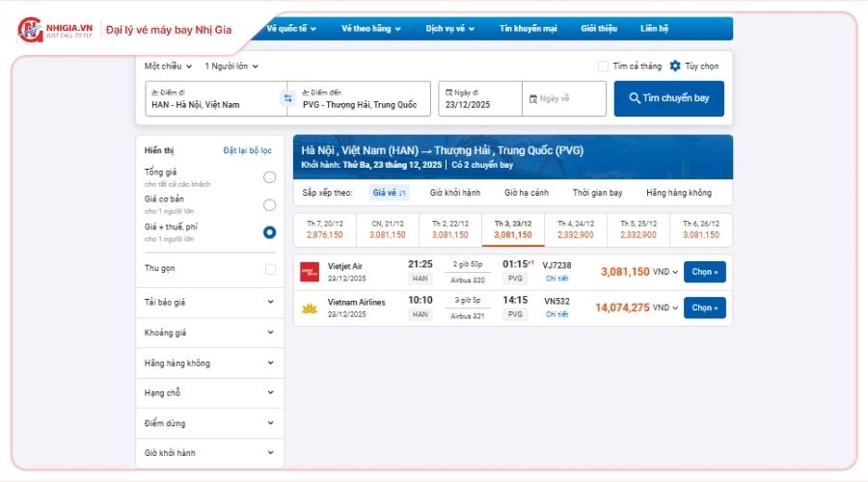Expand the Giờ khởi hành filter
868x482 pixels.
coord(210,453)
